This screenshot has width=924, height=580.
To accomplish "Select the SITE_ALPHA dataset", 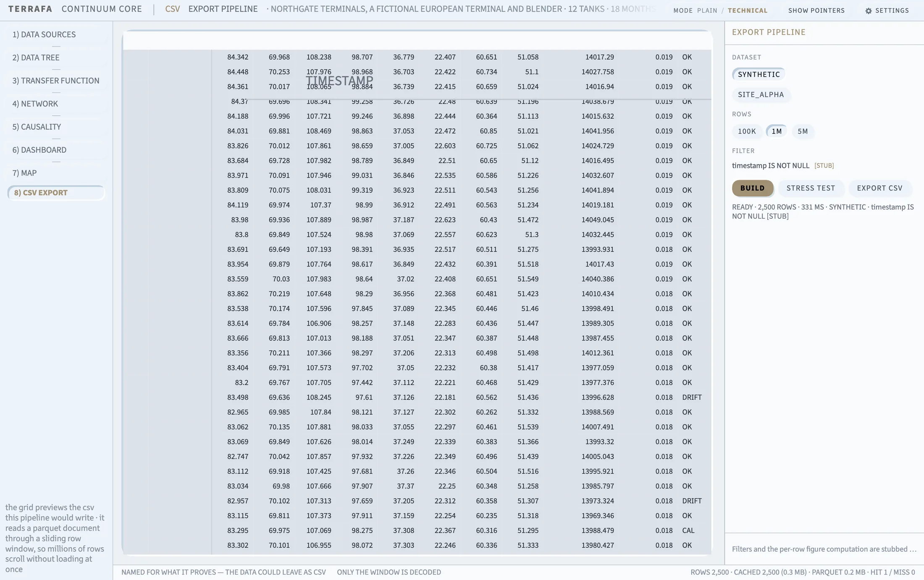I will point(761,94).
